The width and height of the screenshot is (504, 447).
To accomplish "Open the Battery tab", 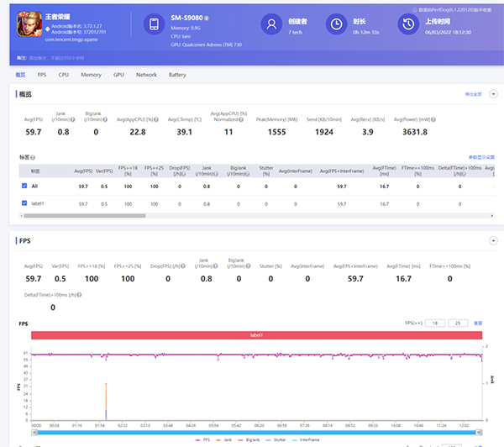I will click(x=177, y=75).
